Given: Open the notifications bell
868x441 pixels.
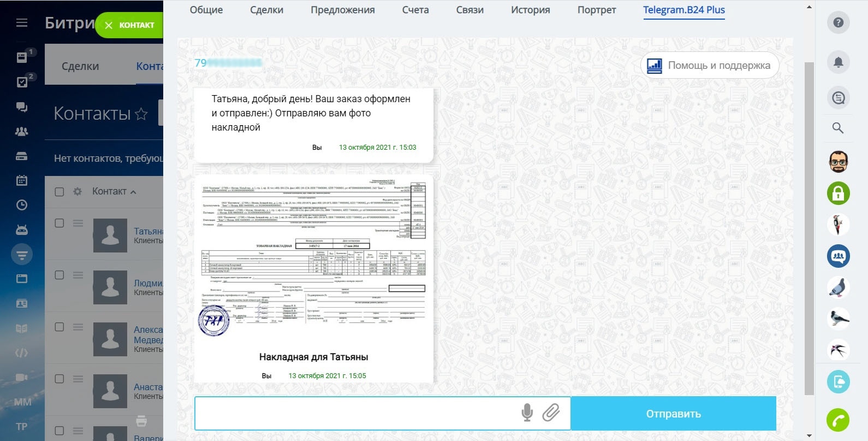Looking at the screenshot, I should click(839, 62).
